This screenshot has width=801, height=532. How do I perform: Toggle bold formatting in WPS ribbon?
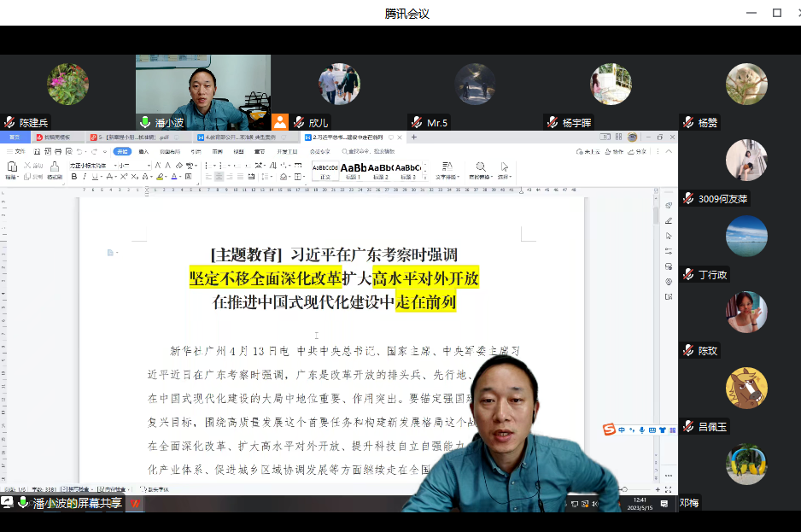(x=74, y=177)
